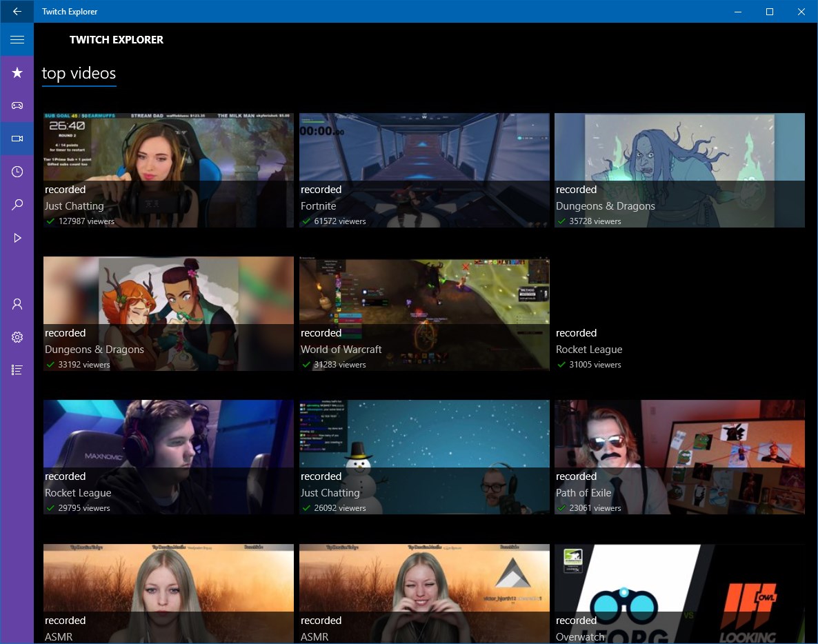Open Dungeons & Dragons video with 33192 viewers

coord(168,314)
